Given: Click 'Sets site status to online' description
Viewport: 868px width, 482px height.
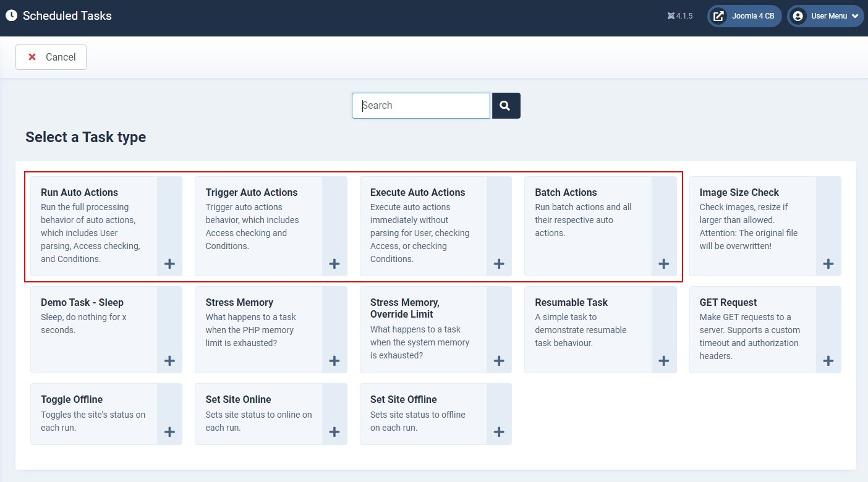Looking at the screenshot, I should tap(259, 421).
